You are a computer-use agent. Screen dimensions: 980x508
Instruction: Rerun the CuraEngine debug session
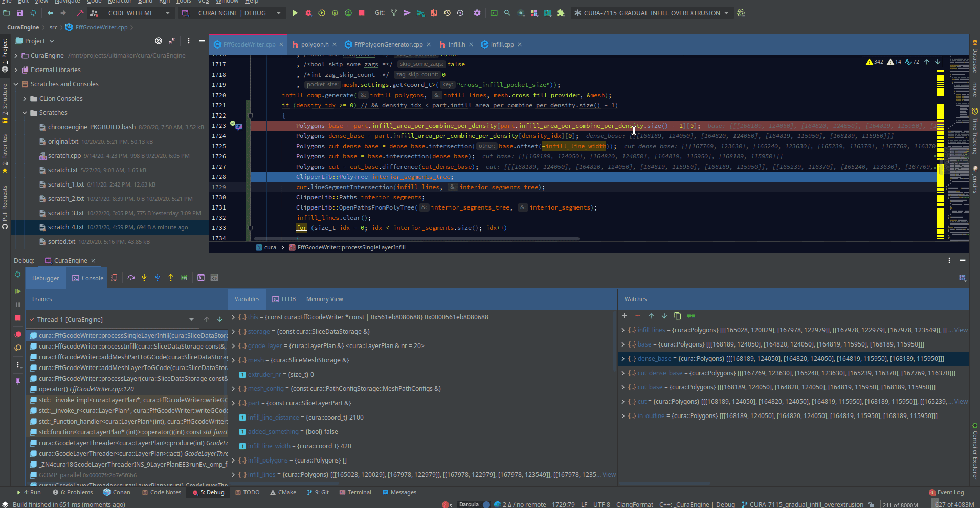point(18,274)
